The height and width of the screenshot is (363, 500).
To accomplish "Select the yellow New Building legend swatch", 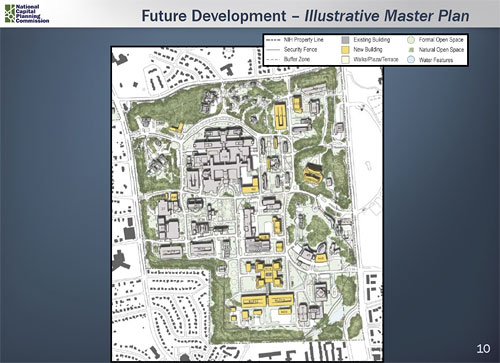I will (x=345, y=50).
